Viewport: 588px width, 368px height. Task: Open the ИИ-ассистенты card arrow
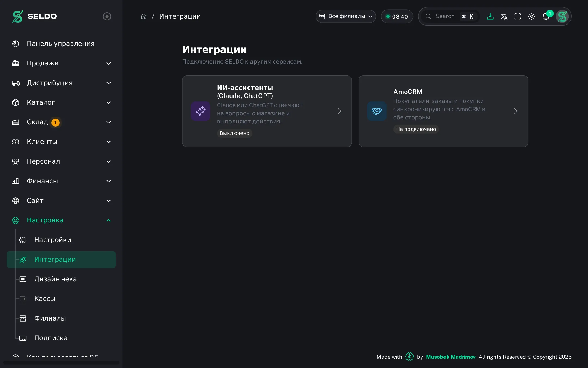point(339,111)
